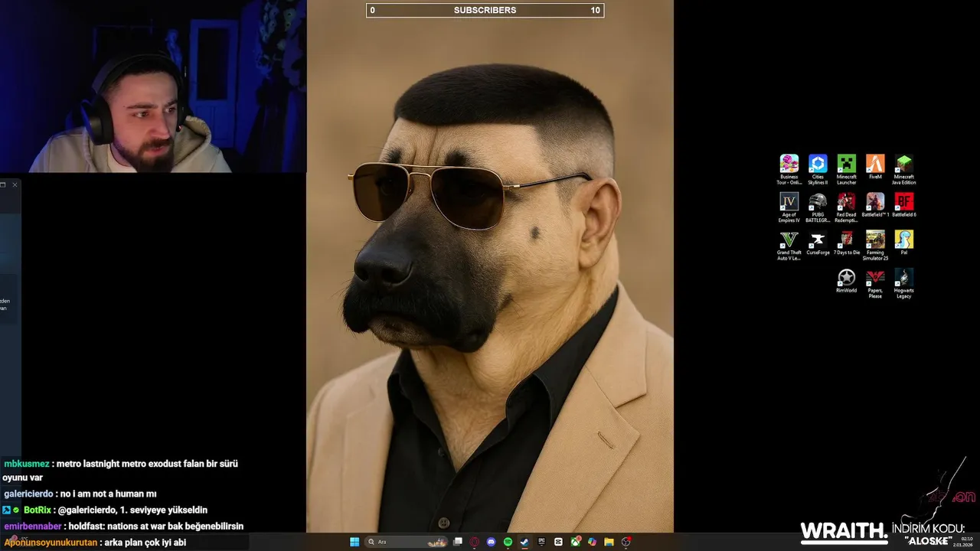Select Papers, Please desktop shortcut
The image size is (980, 551).
875,283
